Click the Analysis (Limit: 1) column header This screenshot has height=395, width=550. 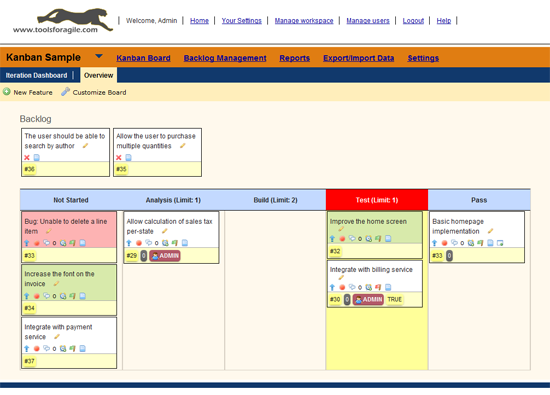click(x=173, y=200)
